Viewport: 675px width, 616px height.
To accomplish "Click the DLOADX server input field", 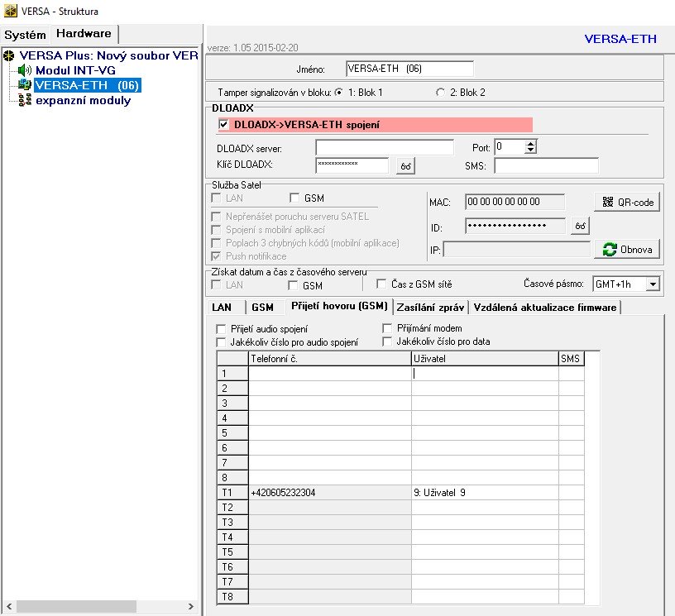I will (384, 147).
